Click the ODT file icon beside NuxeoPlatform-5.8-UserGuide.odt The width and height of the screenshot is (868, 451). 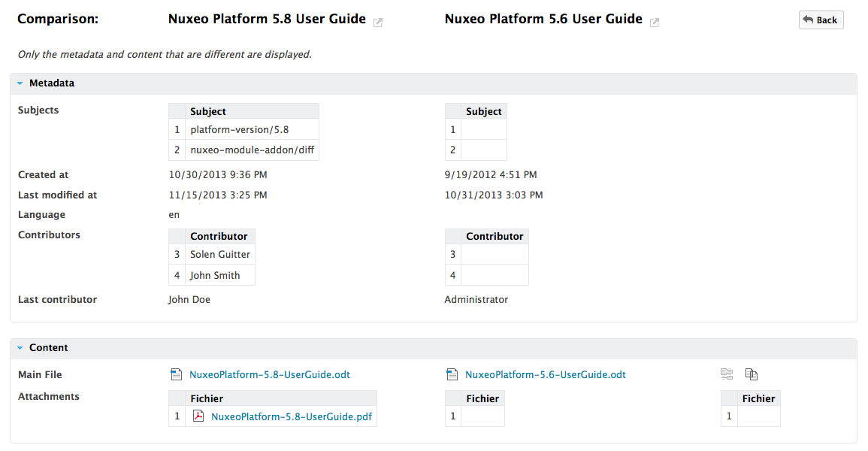(176, 374)
